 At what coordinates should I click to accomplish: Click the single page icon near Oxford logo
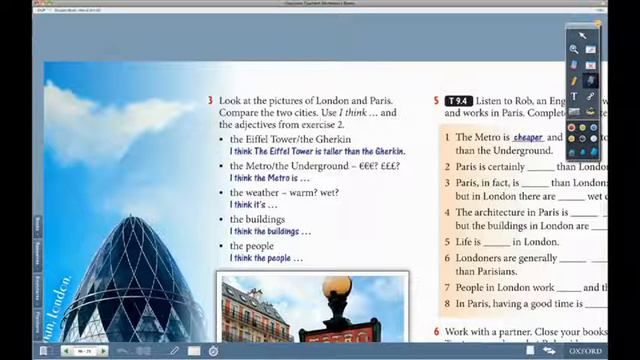pyautogui.click(x=530, y=350)
